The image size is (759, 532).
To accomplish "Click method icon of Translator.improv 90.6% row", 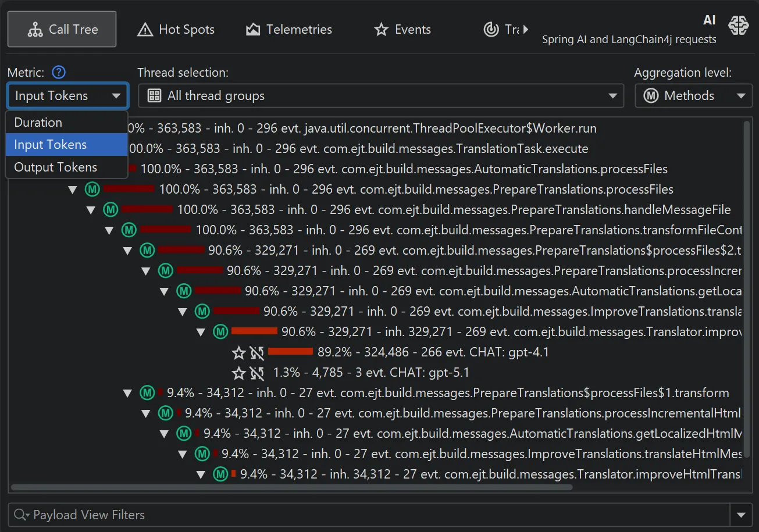I will pos(220,331).
